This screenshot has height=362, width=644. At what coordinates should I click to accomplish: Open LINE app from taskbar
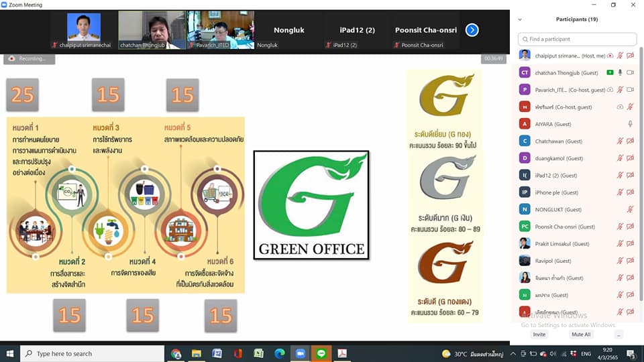click(321, 353)
